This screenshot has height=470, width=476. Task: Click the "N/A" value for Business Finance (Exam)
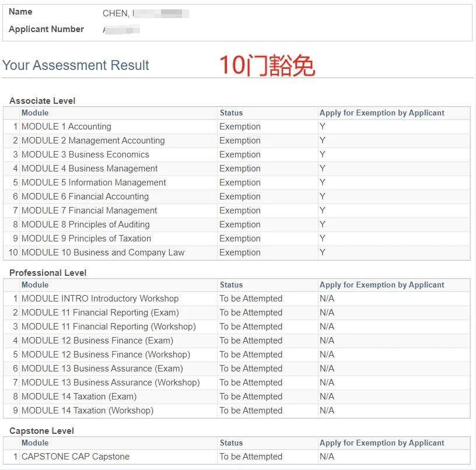click(327, 341)
